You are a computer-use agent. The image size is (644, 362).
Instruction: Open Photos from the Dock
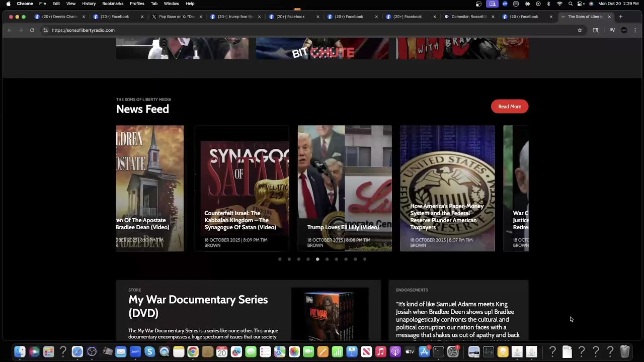(294, 352)
